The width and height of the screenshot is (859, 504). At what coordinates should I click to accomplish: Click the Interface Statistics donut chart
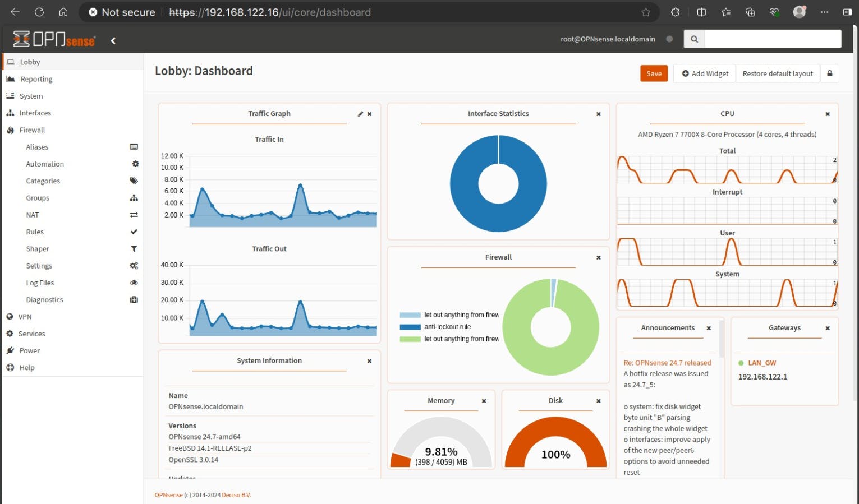(x=498, y=183)
